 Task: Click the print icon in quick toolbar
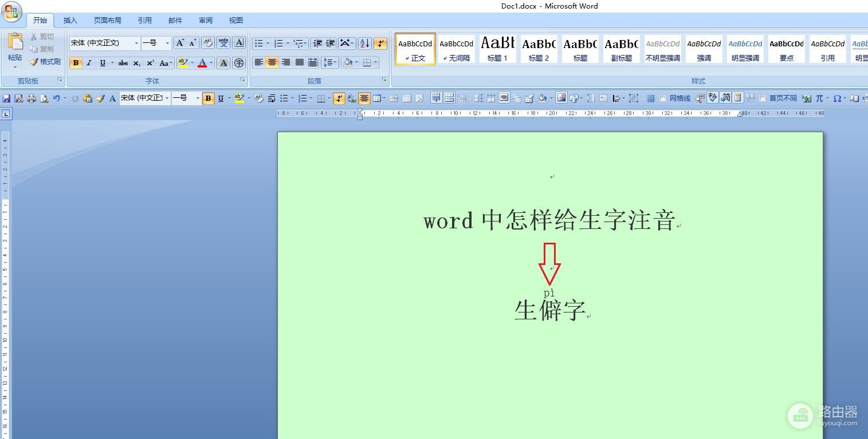pyautogui.click(x=32, y=98)
